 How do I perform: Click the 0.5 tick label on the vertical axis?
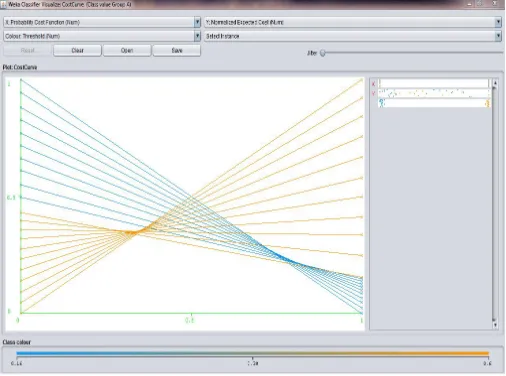click(11, 197)
